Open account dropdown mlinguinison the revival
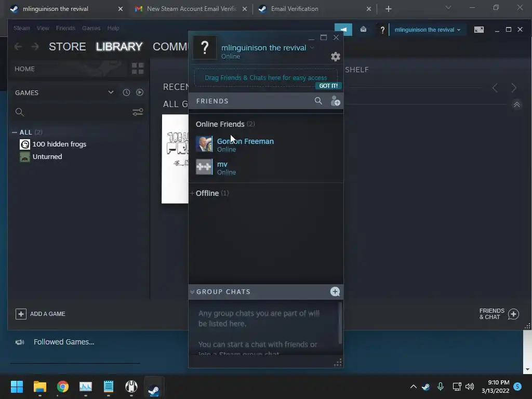The image size is (532, 399). [x=427, y=30]
